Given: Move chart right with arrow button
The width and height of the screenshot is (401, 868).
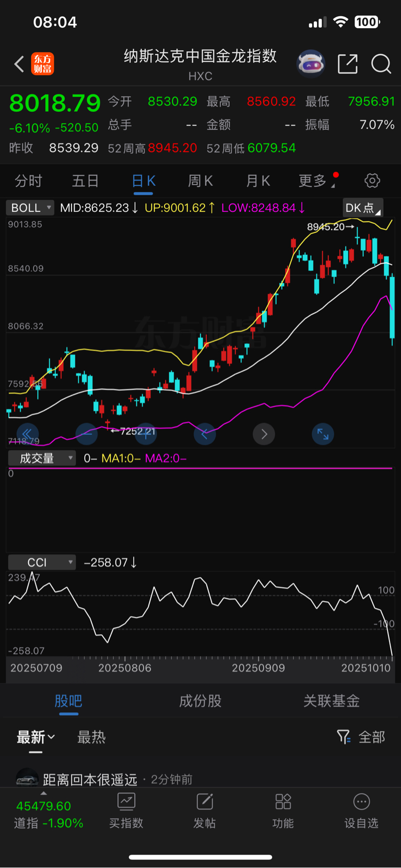Looking at the screenshot, I should click(264, 434).
